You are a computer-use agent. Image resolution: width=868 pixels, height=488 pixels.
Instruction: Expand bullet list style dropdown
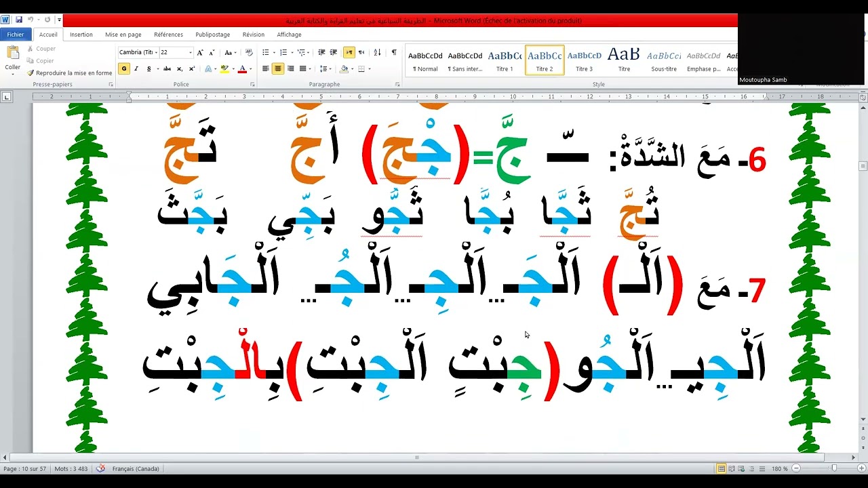(x=274, y=52)
